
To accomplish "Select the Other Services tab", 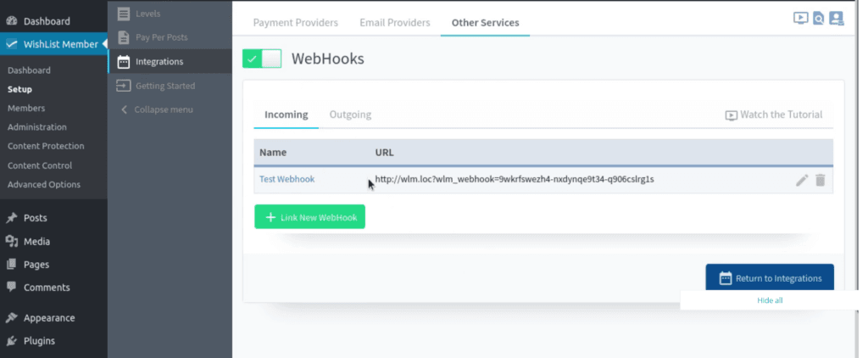I will point(486,23).
